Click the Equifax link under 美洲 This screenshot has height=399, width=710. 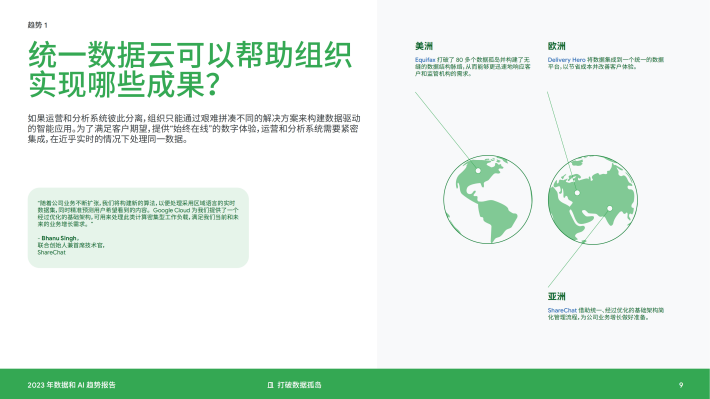(425, 60)
